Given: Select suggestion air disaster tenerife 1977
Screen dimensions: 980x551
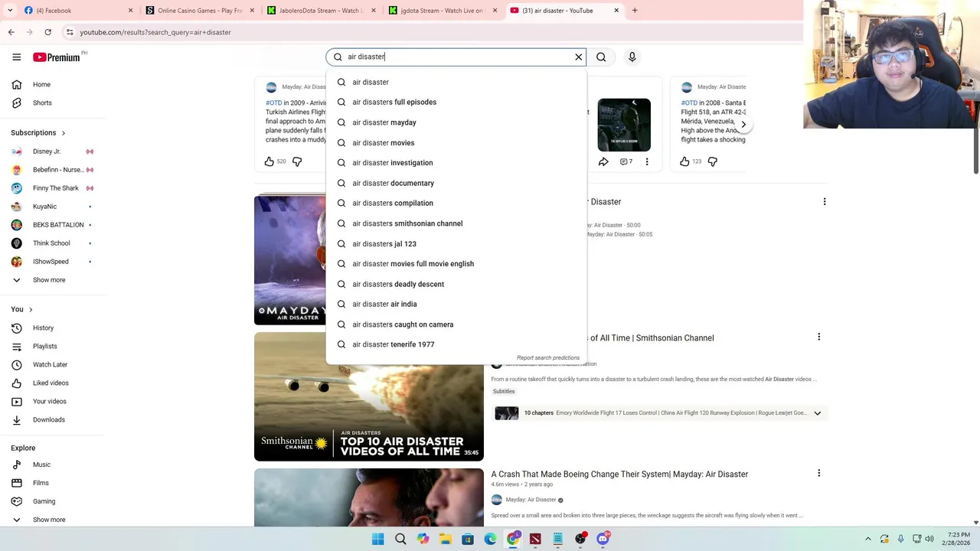Looking at the screenshot, I should pyautogui.click(x=456, y=344).
